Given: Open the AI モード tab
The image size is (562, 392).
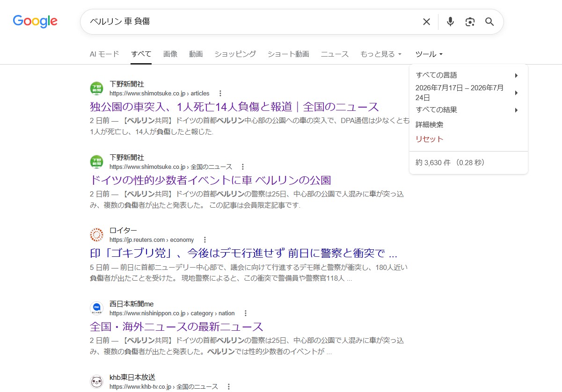Looking at the screenshot, I should [x=104, y=54].
